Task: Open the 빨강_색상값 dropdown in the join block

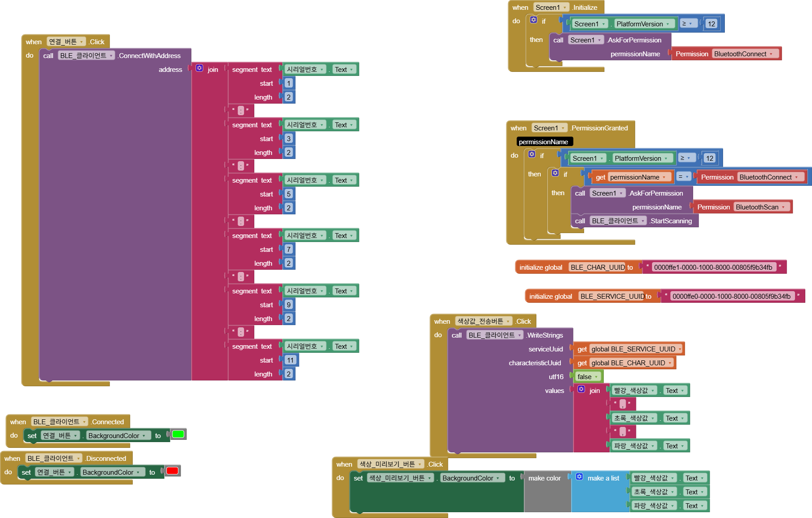Action: coord(635,391)
